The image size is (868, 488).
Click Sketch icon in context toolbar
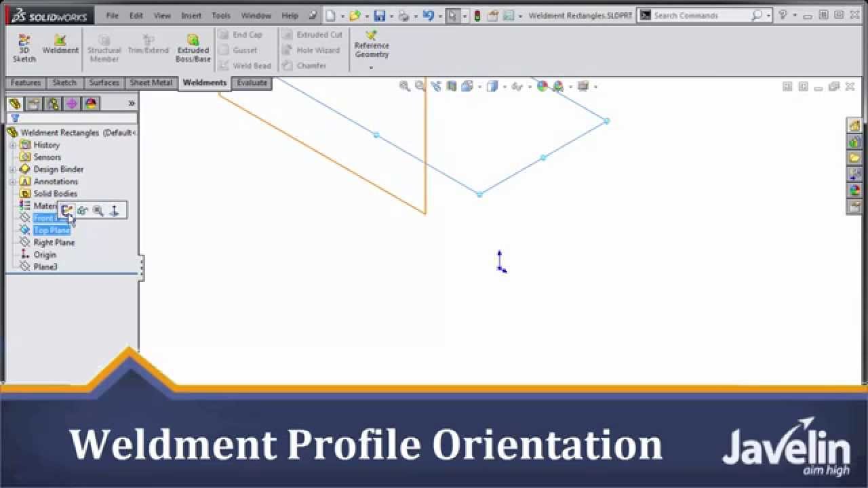click(x=67, y=211)
